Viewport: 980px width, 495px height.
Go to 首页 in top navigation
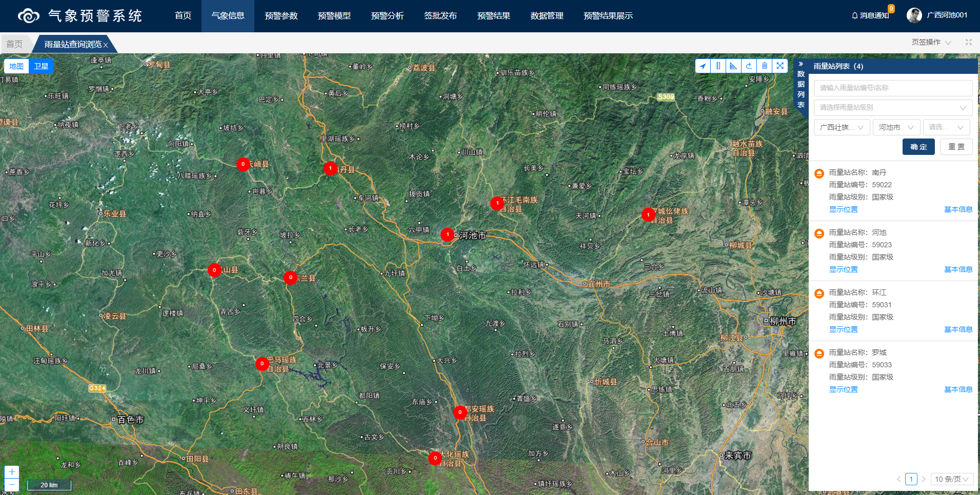click(183, 16)
